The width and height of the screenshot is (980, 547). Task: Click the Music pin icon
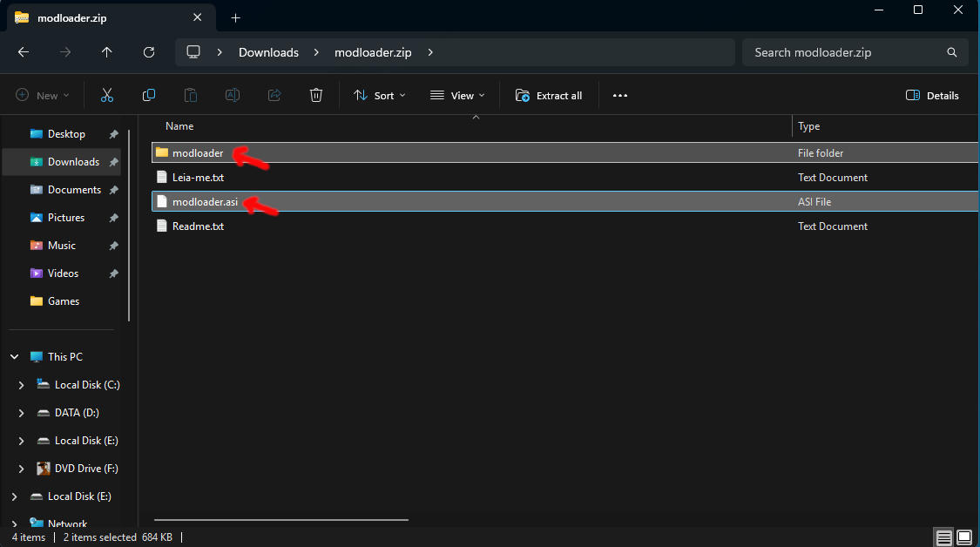[x=114, y=246]
